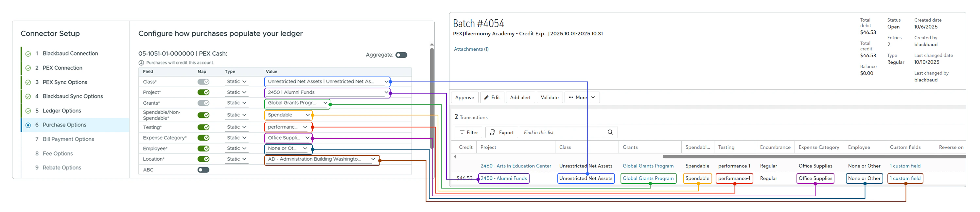Open Unrestricted Net Assets value dropdown
Screen dimensions: 980x212
click(327, 81)
